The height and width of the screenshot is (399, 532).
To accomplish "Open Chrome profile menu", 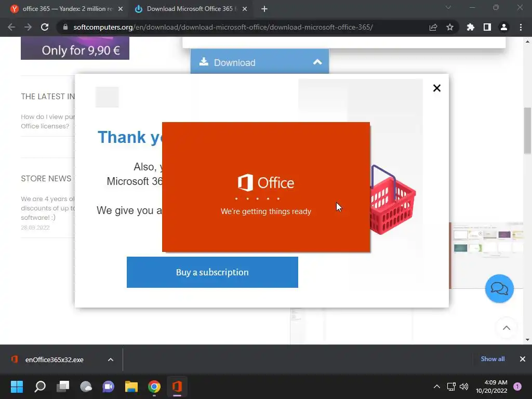I will coord(504,27).
